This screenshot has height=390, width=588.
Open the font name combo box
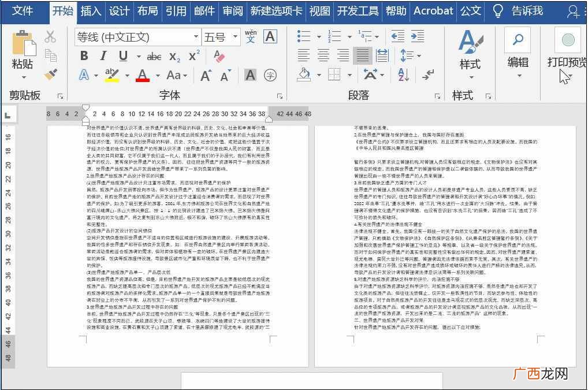pyautogui.click(x=137, y=37)
